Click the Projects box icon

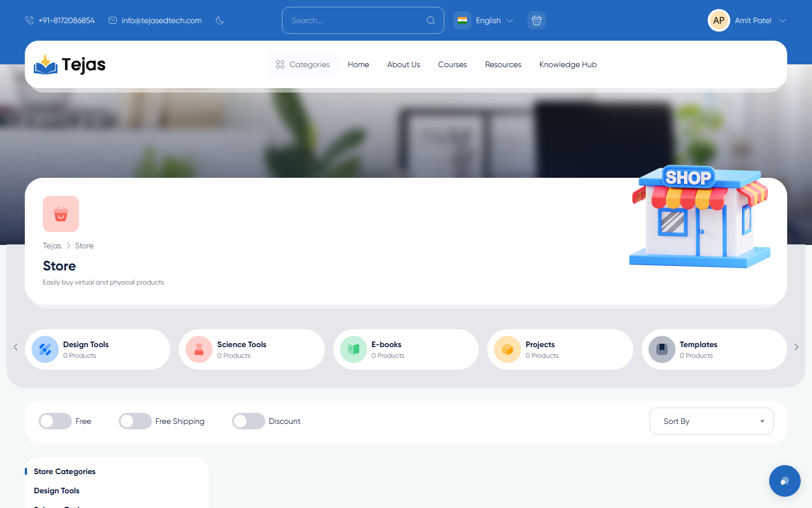click(x=507, y=349)
